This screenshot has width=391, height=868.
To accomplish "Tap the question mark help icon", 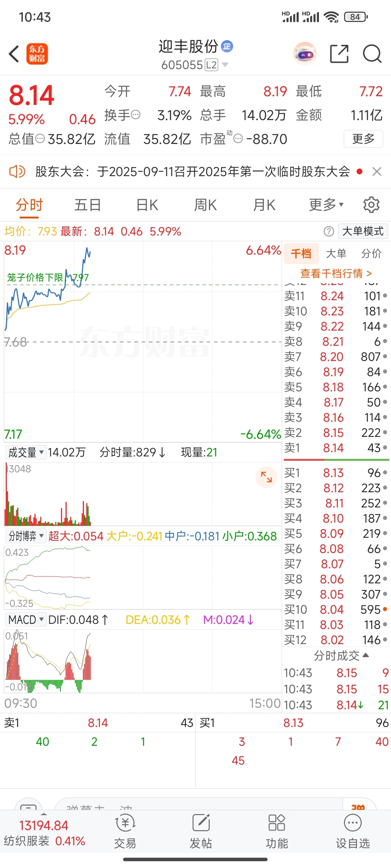I will (329, 231).
